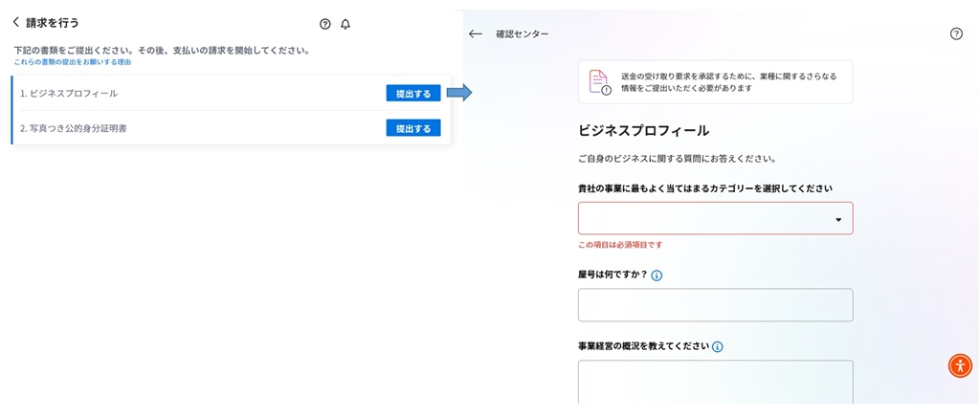Open help icon in 確認センター header
This screenshot has width=980, height=418.
[x=956, y=34]
